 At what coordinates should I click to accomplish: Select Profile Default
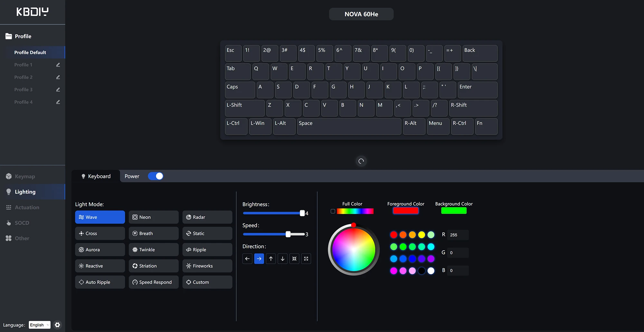click(33, 52)
